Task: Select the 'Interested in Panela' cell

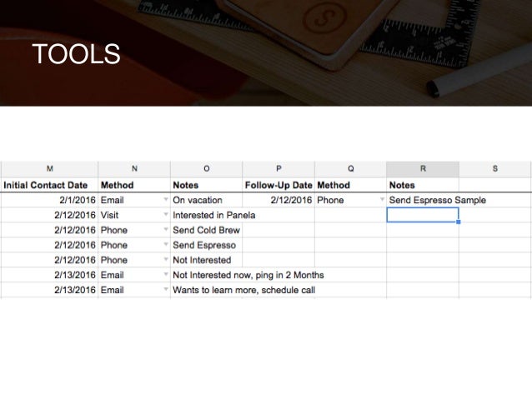Action: [206, 215]
